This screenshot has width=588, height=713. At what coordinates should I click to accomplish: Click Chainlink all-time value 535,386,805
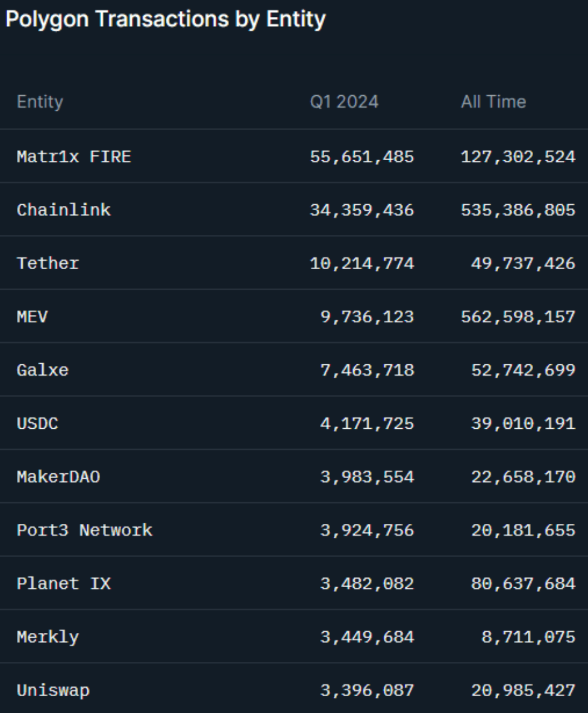518,210
